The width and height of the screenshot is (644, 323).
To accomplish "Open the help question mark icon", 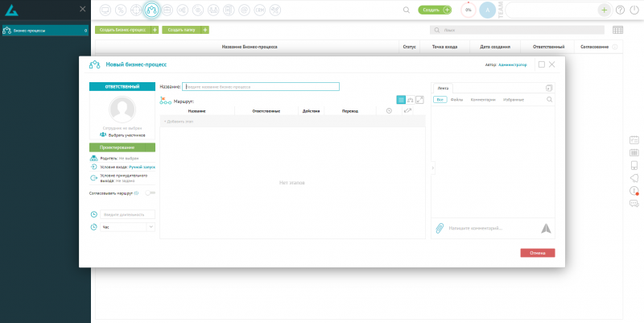I will (x=620, y=10).
